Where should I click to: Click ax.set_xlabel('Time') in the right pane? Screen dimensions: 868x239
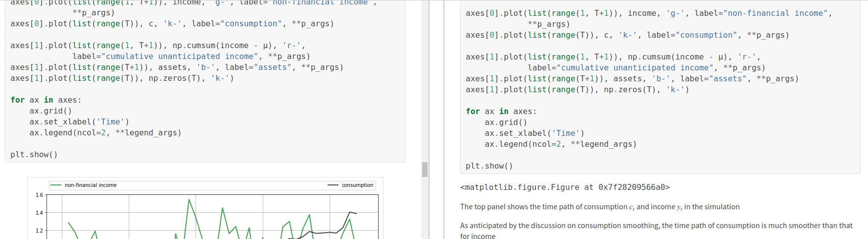(534, 133)
